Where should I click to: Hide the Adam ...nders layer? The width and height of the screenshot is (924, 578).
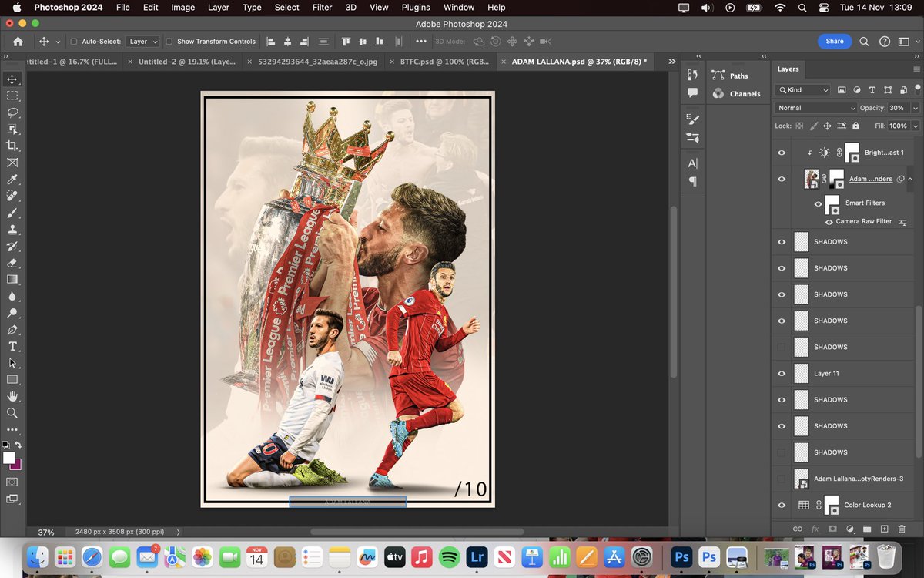pyautogui.click(x=782, y=179)
